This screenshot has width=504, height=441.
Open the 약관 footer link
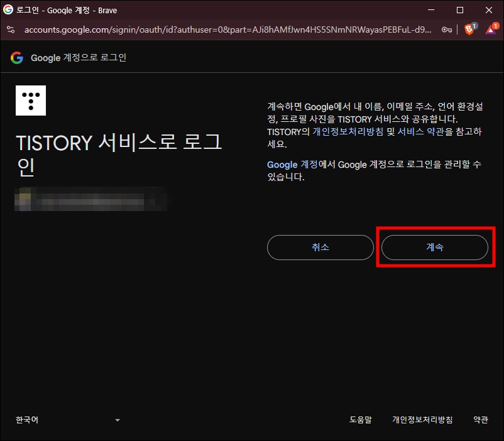click(481, 420)
